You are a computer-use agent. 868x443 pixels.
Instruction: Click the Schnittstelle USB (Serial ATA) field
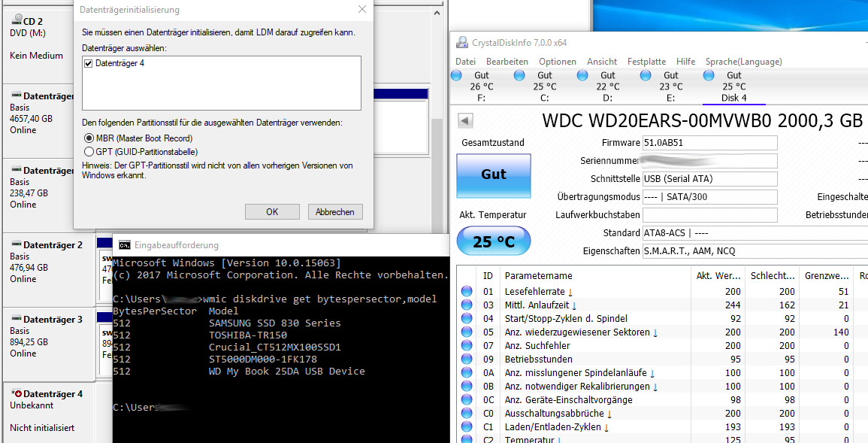709,179
